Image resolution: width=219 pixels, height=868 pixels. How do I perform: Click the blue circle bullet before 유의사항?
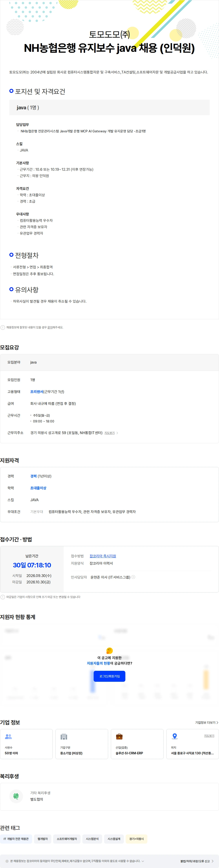pyautogui.click(x=11, y=289)
